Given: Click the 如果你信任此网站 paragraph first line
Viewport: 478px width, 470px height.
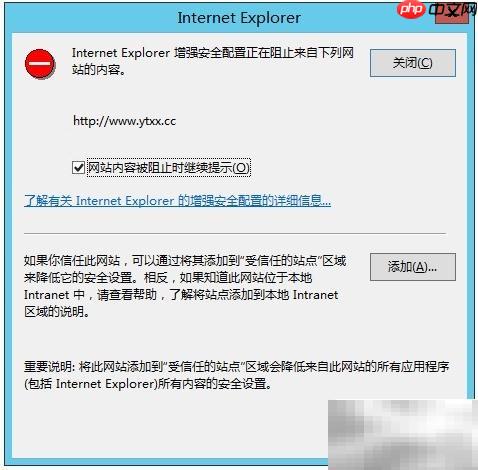Looking at the screenshot, I should point(185,261).
